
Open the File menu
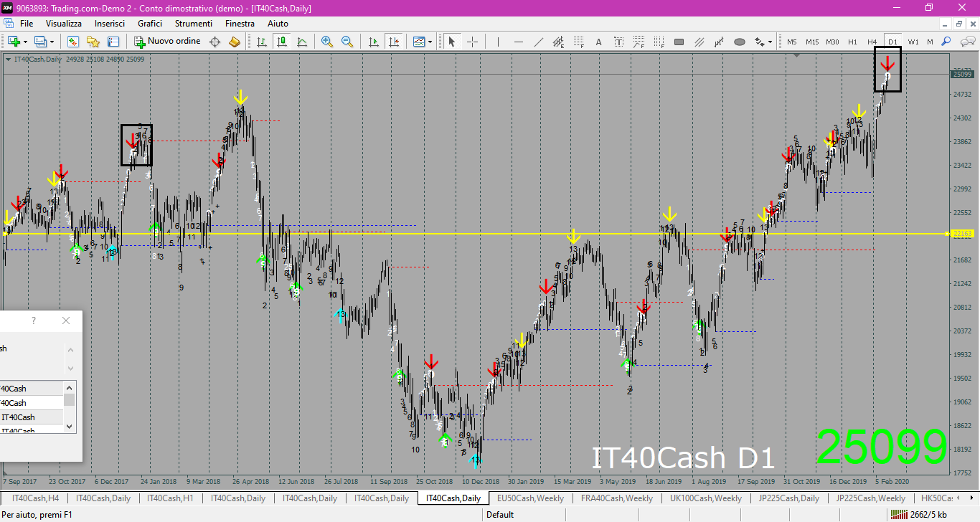(x=27, y=24)
